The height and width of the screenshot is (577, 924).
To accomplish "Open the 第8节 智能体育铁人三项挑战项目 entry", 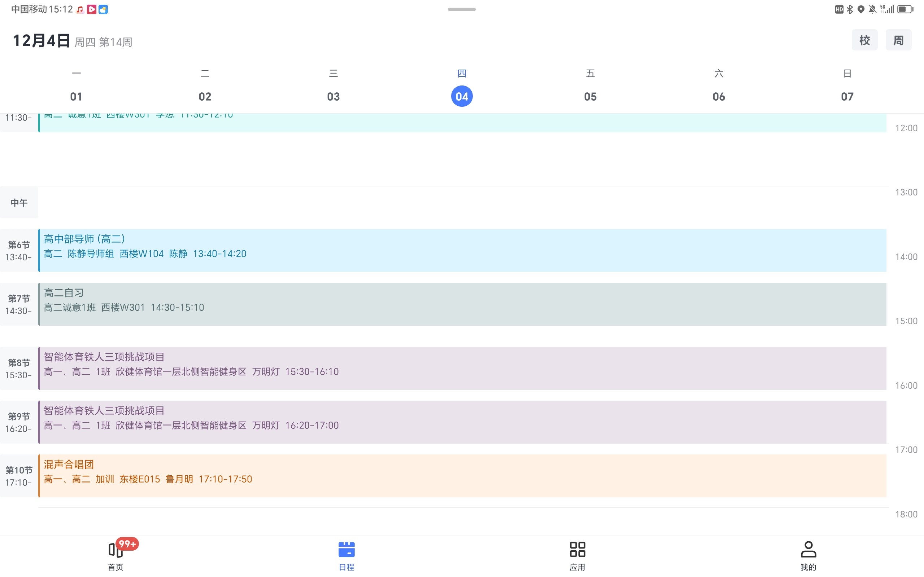I will pos(462,368).
